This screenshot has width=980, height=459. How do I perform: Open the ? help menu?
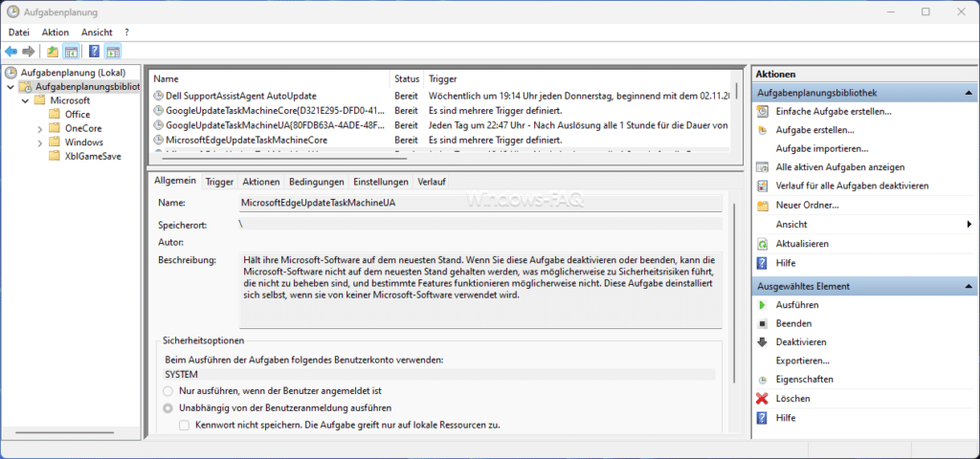click(127, 32)
